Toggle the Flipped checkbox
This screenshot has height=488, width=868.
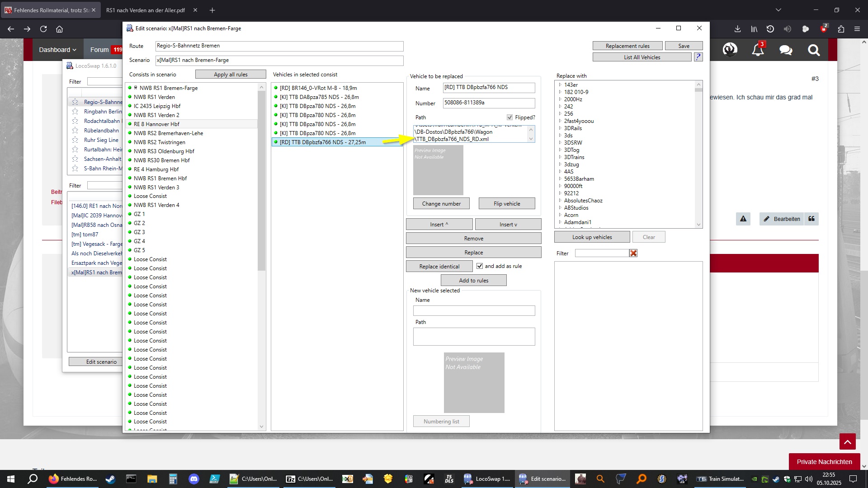coord(509,117)
